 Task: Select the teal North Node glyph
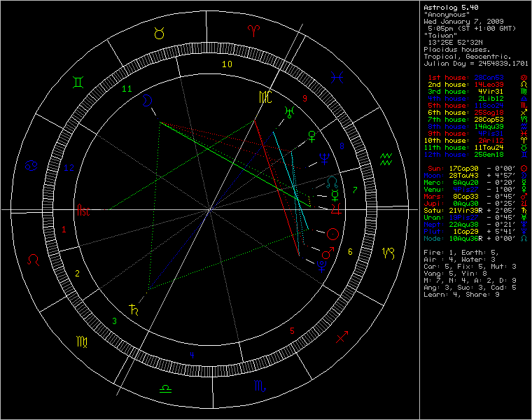(x=330, y=183)
